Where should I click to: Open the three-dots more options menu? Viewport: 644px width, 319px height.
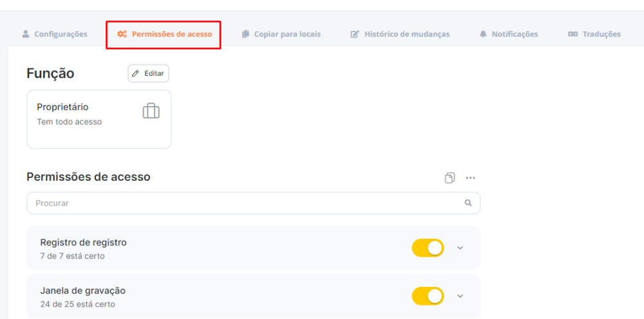[x=470, y=178]
